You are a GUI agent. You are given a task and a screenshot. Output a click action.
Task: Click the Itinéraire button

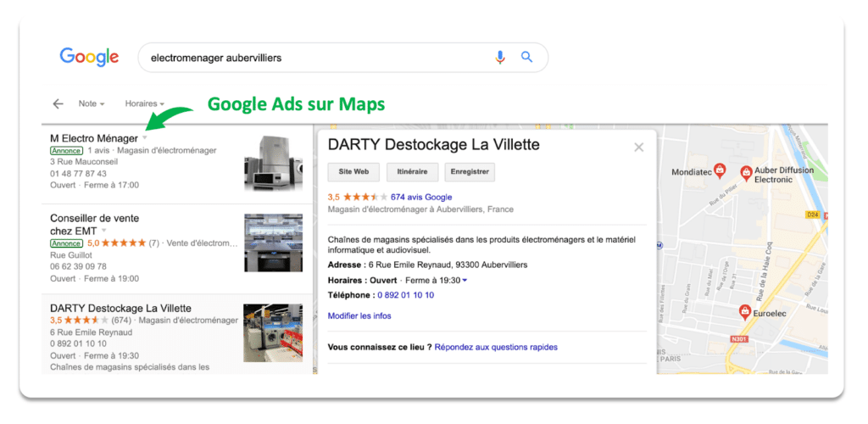point(413,172)
